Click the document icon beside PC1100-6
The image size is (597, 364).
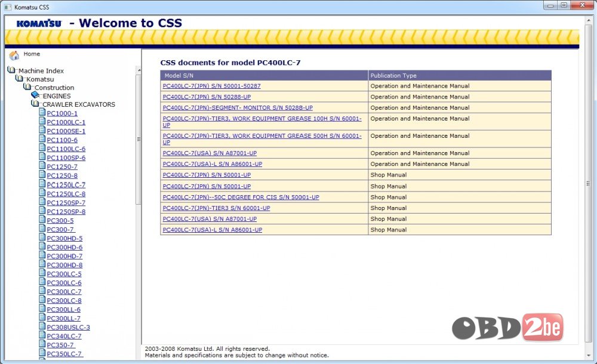pyautogui.click(x=42, y=138)
